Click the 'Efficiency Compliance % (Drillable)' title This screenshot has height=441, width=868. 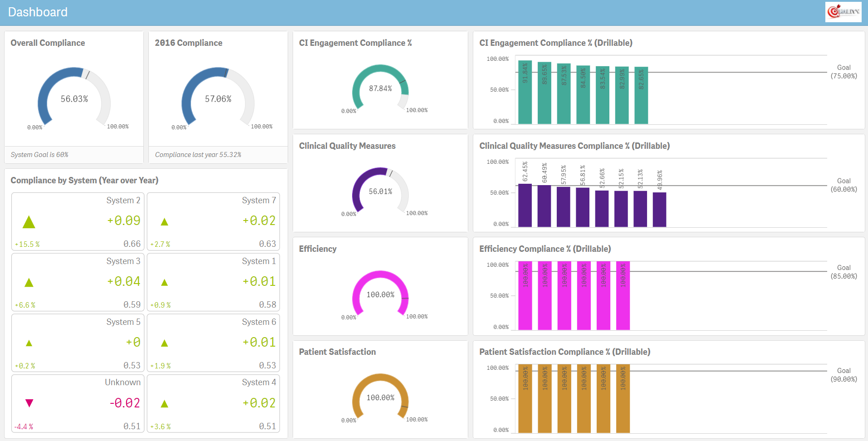[x=545, y=249]
